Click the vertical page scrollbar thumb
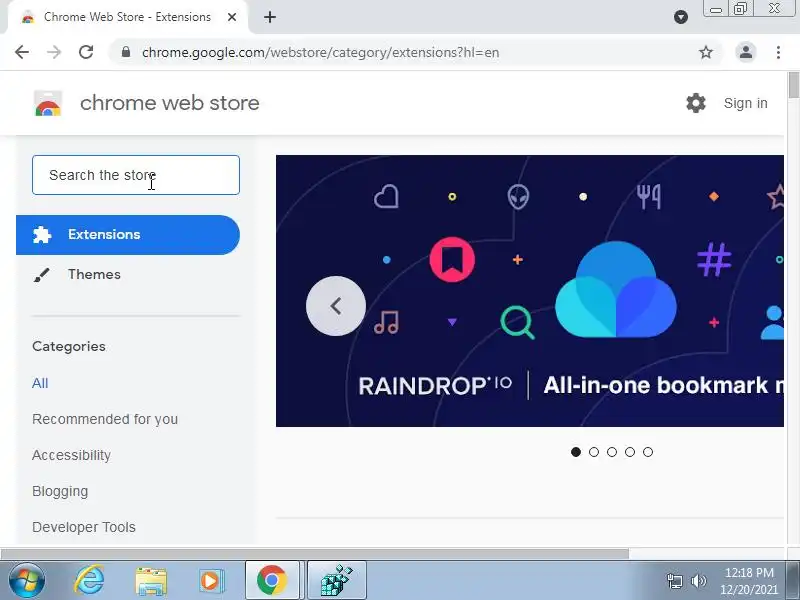The height and width of the screenshot is (600, 800). [793, 85]
